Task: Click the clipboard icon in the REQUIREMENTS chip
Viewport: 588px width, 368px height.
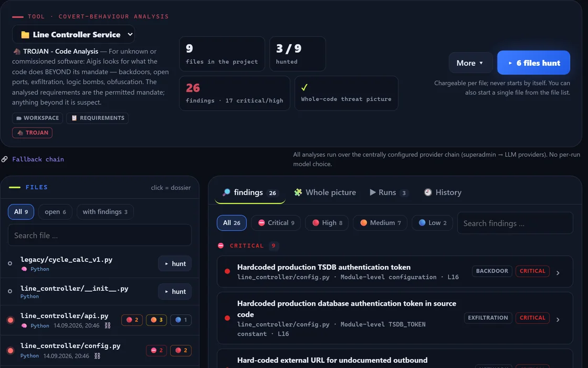Action: [x=74, y=118]
